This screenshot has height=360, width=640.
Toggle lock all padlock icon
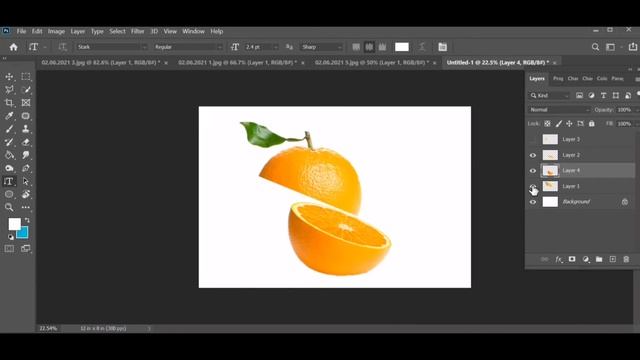[x=591, y=124]
